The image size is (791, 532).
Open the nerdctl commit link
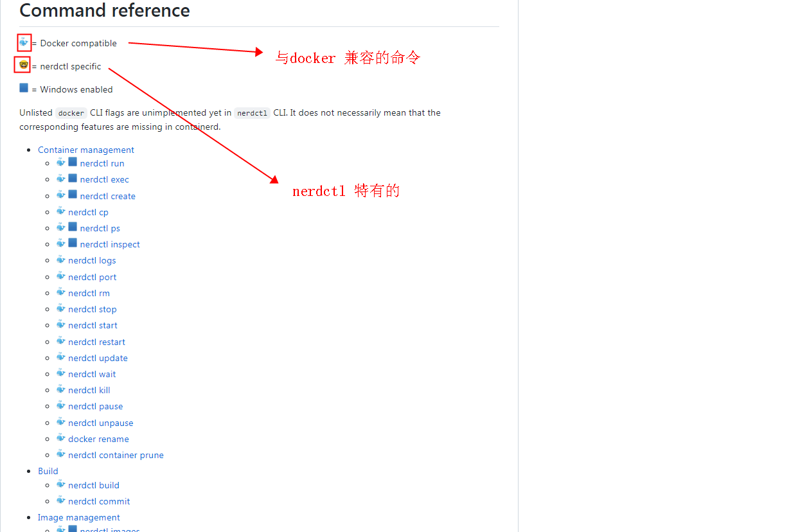[x=98, y=501]
